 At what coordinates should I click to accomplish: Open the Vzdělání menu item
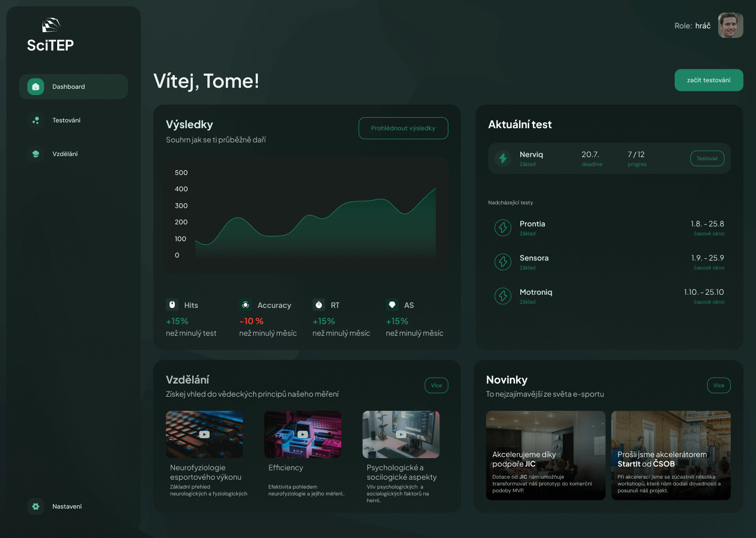coord(65,154)
